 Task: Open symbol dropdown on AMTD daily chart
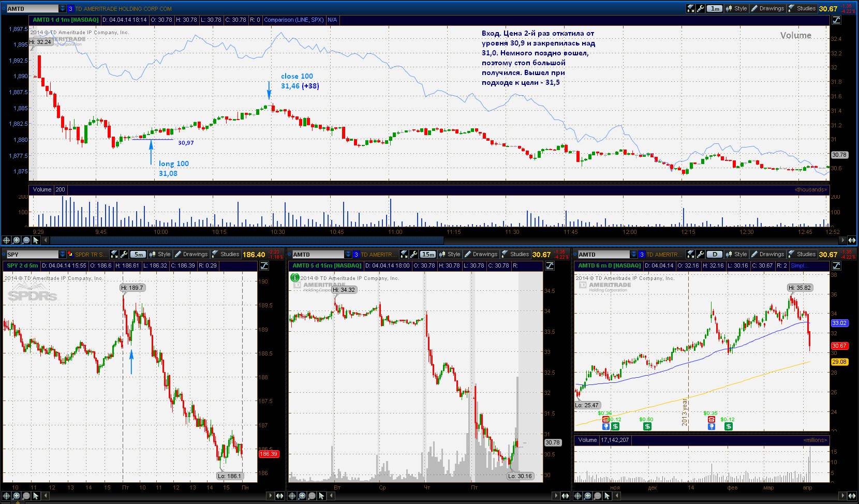tap(634, 254)
